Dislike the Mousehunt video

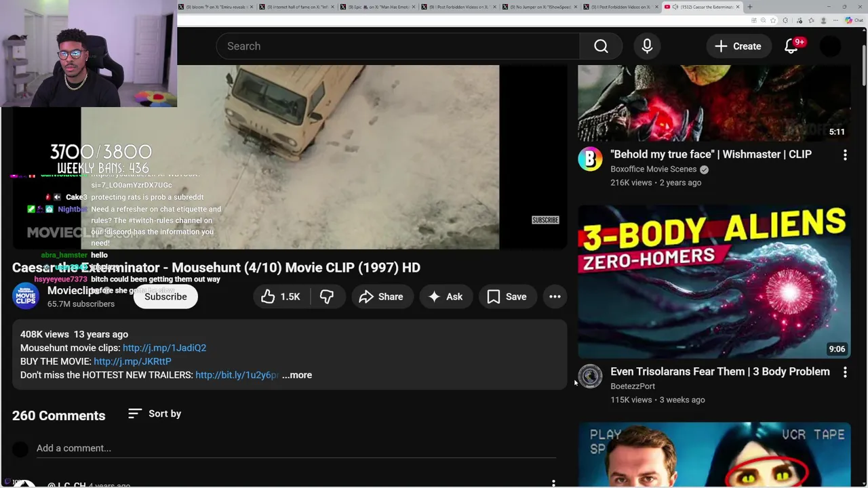pyautogui.click(x=327, y=297)
